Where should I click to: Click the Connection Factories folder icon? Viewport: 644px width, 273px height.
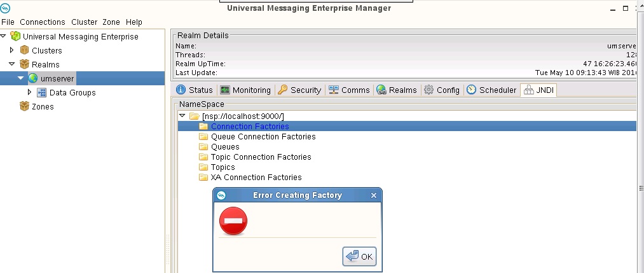[x=203, y=126]
